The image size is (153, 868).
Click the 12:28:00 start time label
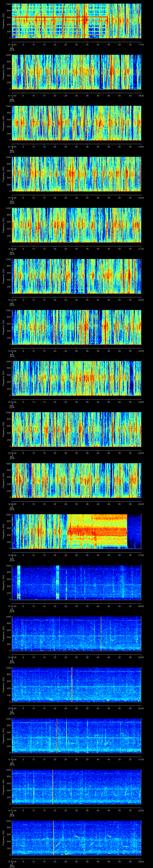12,657
